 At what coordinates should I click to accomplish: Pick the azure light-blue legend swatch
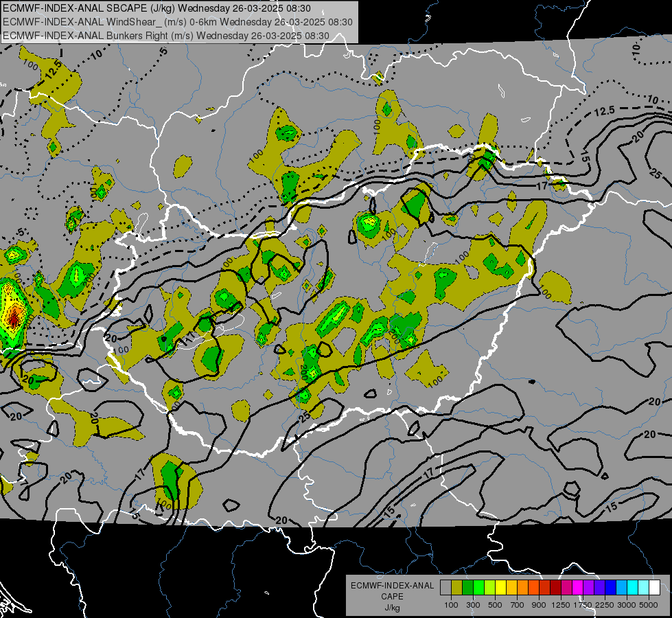point(622,588)
